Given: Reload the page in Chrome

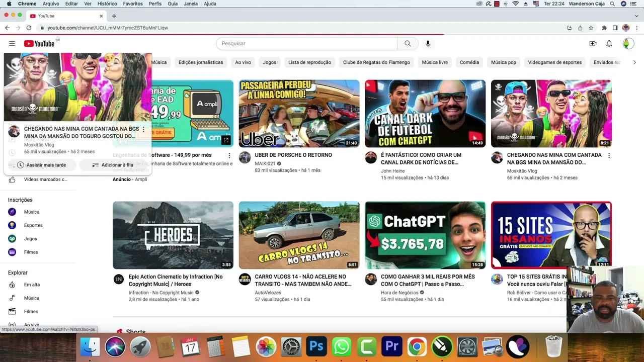Looking at the screenshot, I should point(29,28).
